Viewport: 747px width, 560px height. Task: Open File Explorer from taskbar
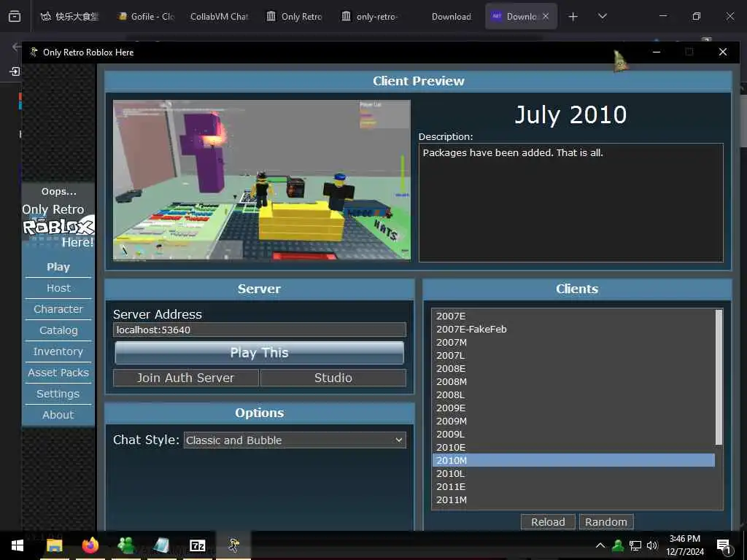54,545
